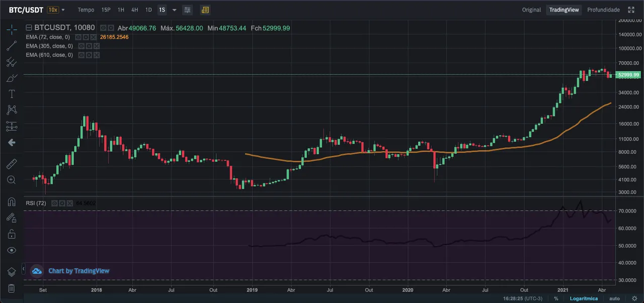Select the zoom in magnifier tool
This screenshot has height=303, width=644.
coord(12,180)
